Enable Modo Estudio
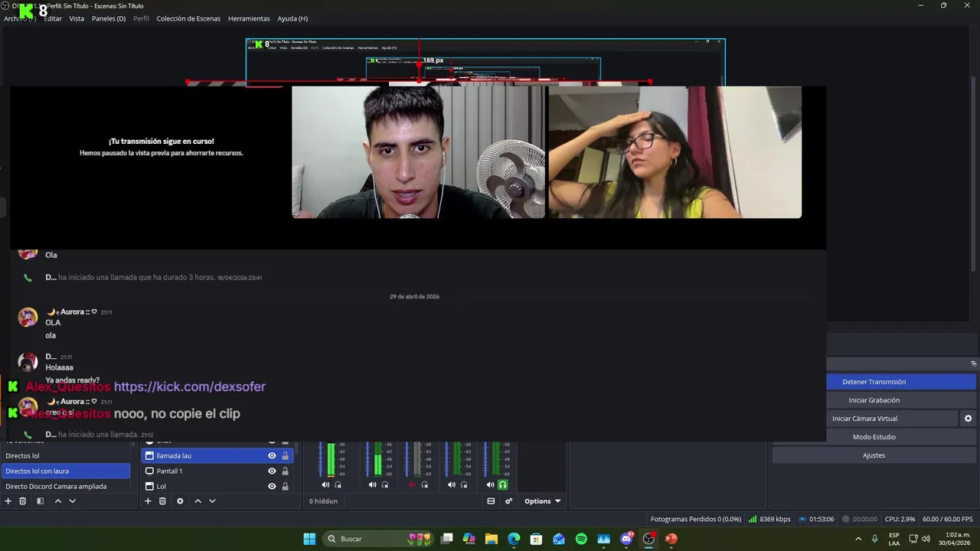This screenshot has width=980, height=551. click(874, 437)
